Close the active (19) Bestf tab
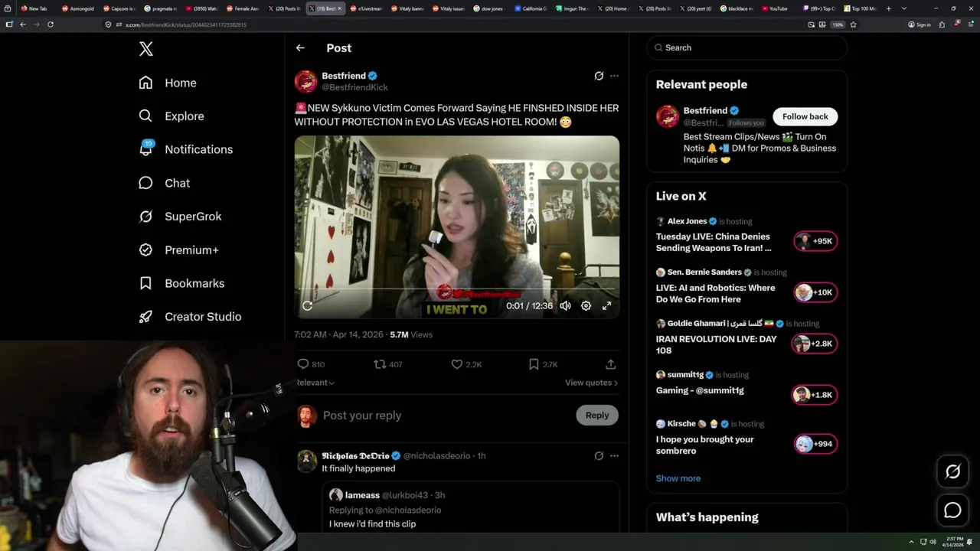Image resolution: width=980 pixels, height=551 pixels. [x=341, y=8]
